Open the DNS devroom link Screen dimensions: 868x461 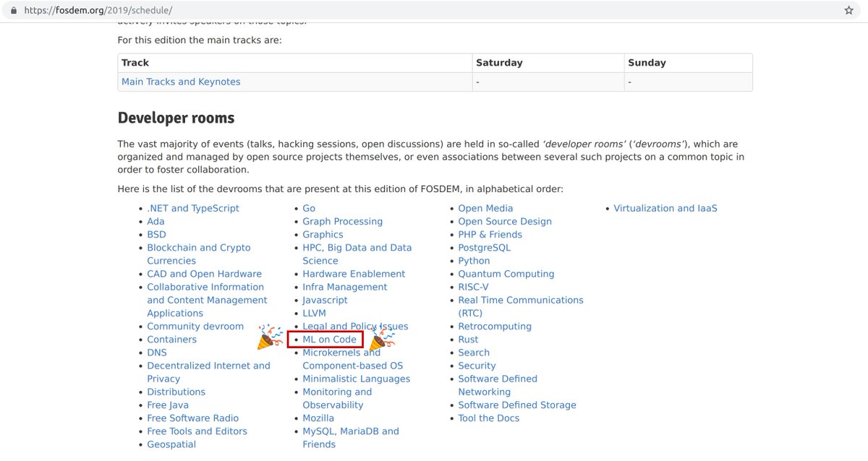(157, 352)
